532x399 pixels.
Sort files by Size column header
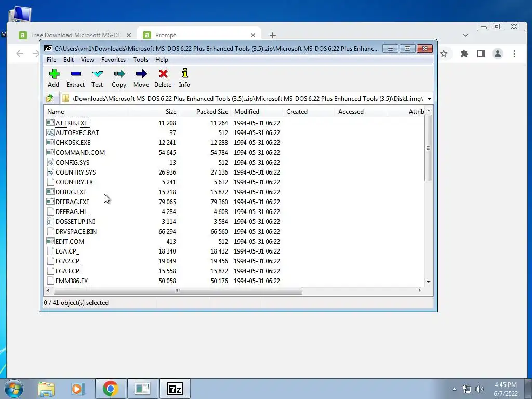click(153, 112)
